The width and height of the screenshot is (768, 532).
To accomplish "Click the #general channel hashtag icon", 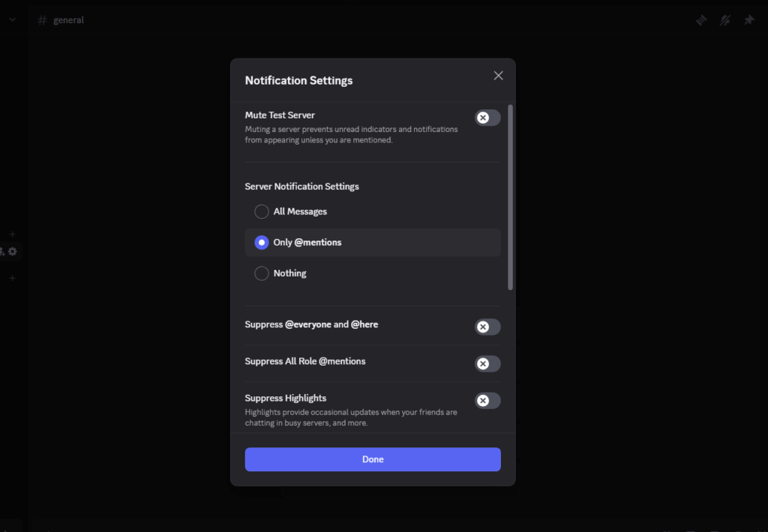I will coord(41,19).
